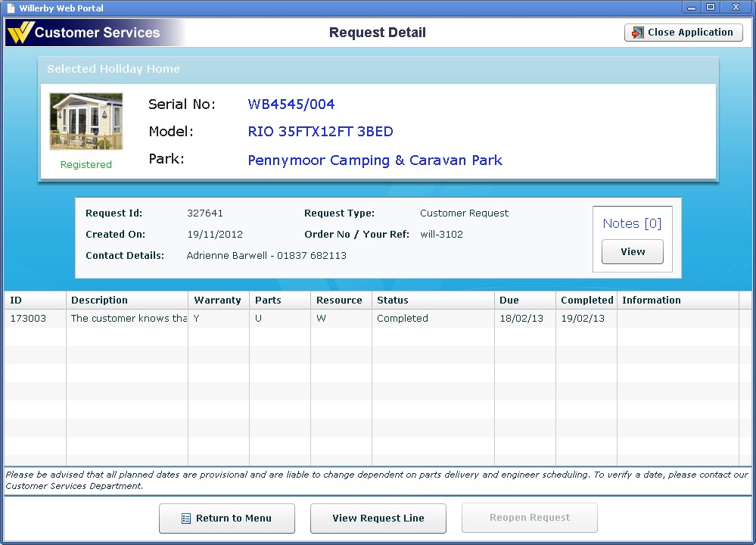Click the Close Application exit icon

tap(637, 33)
